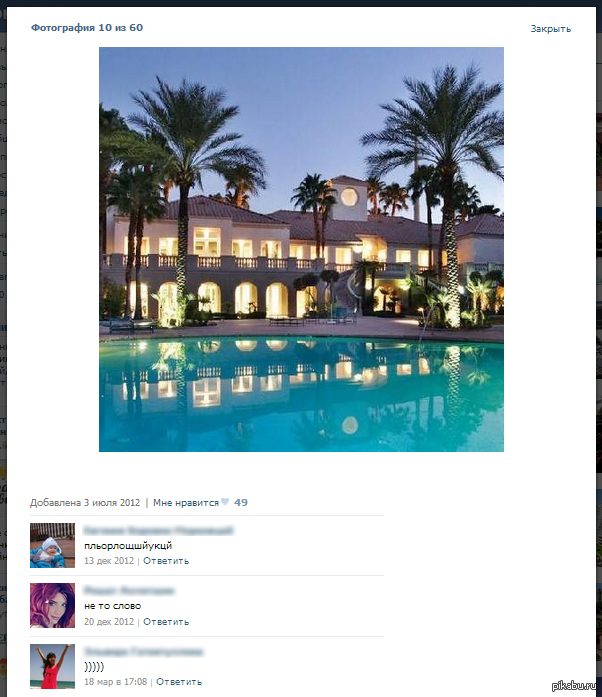The image size is (602, 697).
Task: Click the 13 дек 2012 timestamp
Action: (109, 561)
